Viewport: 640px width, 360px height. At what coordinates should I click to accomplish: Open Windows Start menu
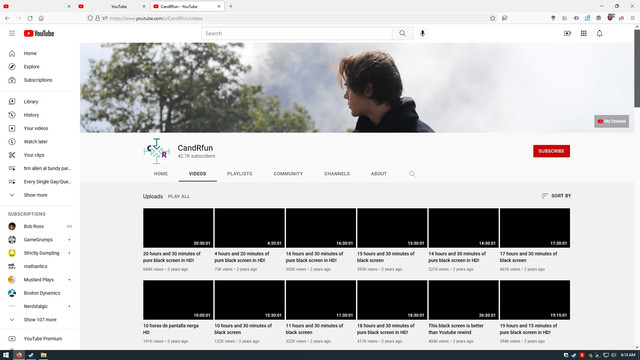(6, 355)
